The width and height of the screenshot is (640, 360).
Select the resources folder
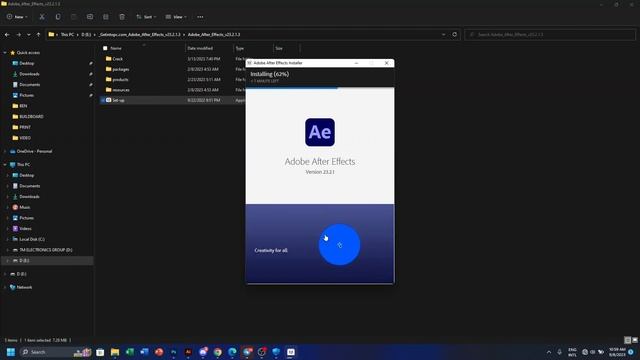click(x=121, y=90)
